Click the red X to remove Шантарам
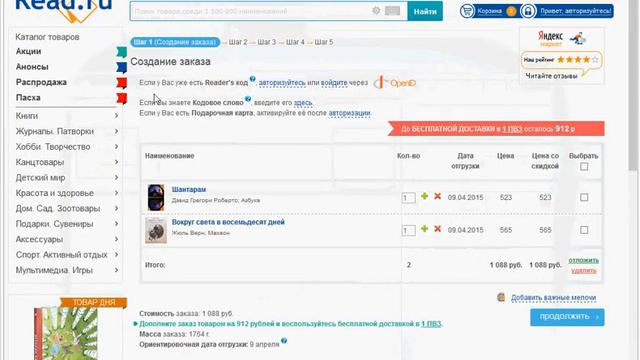This screenshot has width=640, height=360. click(x=438, y=196)
